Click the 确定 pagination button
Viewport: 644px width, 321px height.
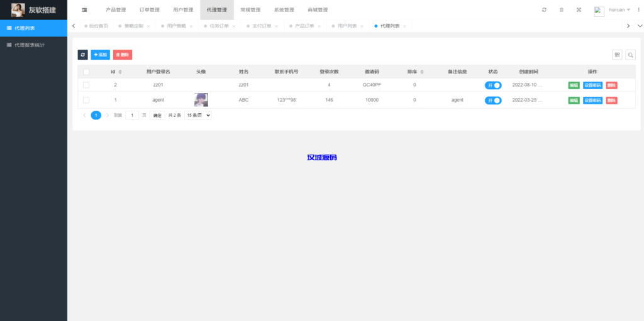coord(157,116)
